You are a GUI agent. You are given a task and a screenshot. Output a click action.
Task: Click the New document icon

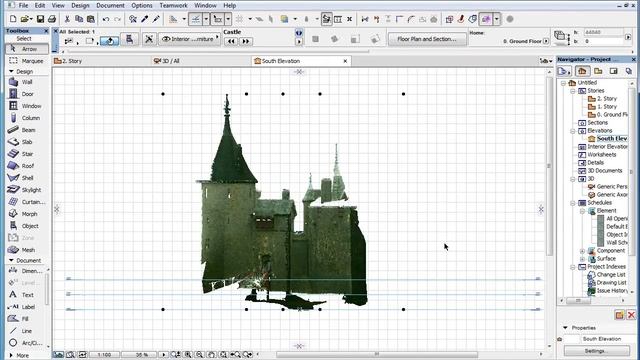click(x=13, y=19)
